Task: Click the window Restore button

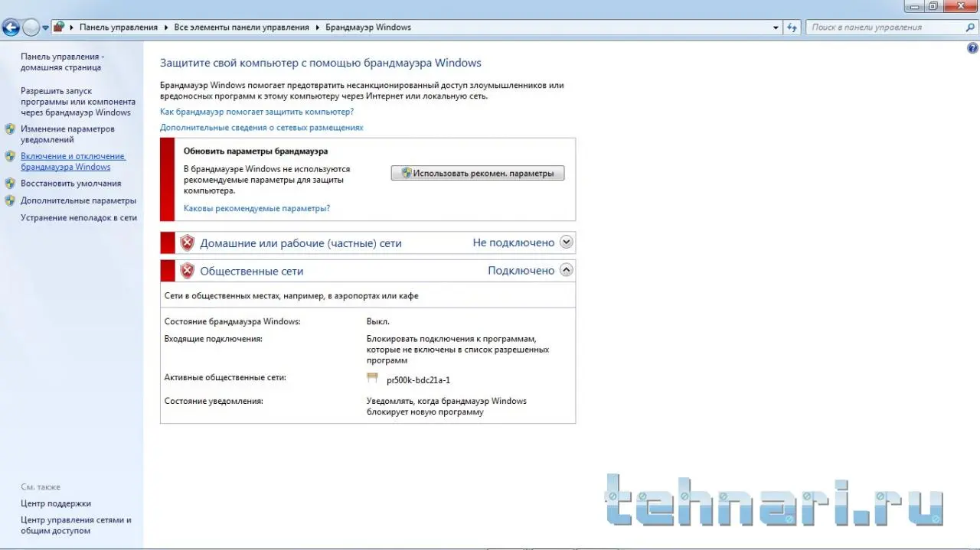Action: click(934, 6)
